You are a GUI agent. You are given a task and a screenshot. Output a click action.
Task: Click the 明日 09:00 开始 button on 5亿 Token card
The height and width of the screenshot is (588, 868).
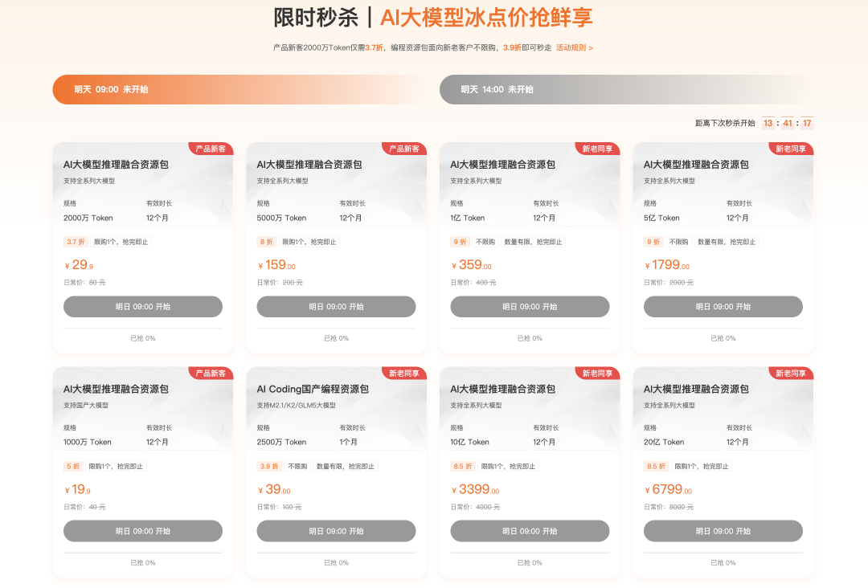click(x=723, y=306)
